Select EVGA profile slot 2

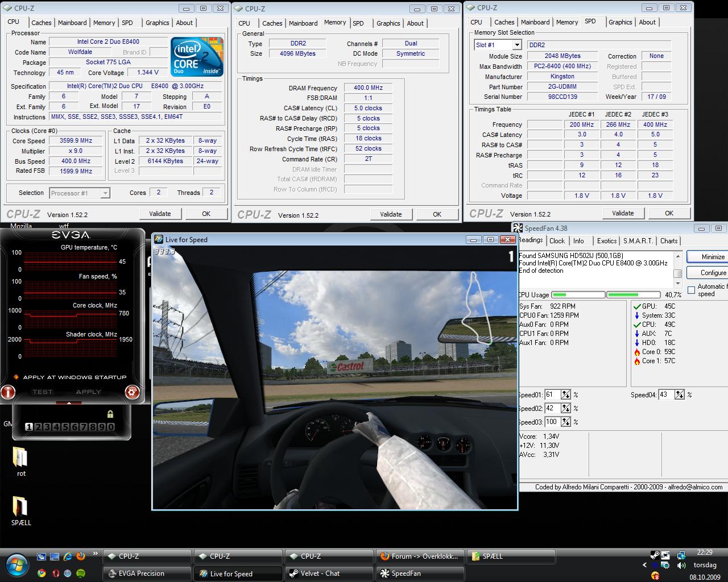[38, 427]
